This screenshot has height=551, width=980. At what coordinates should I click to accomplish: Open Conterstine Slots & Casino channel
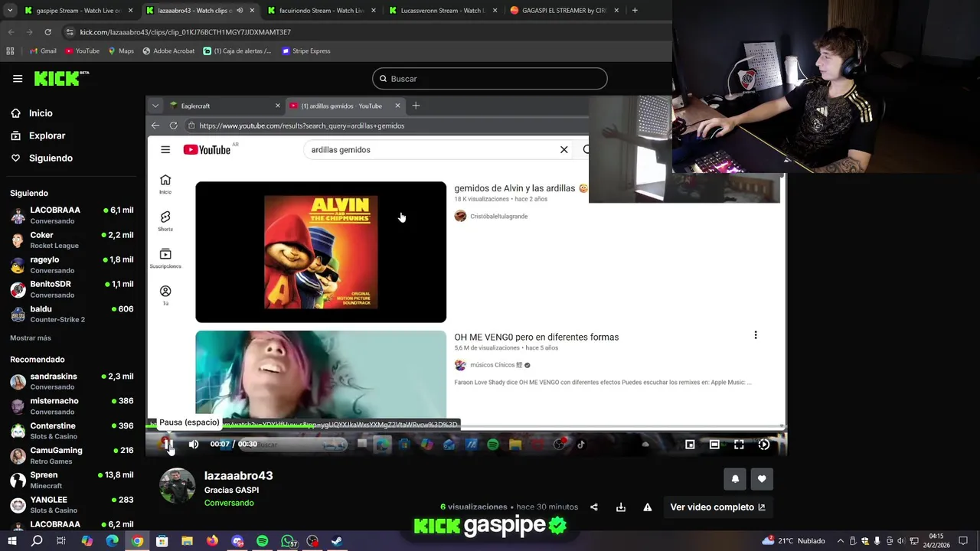[72, 431]
